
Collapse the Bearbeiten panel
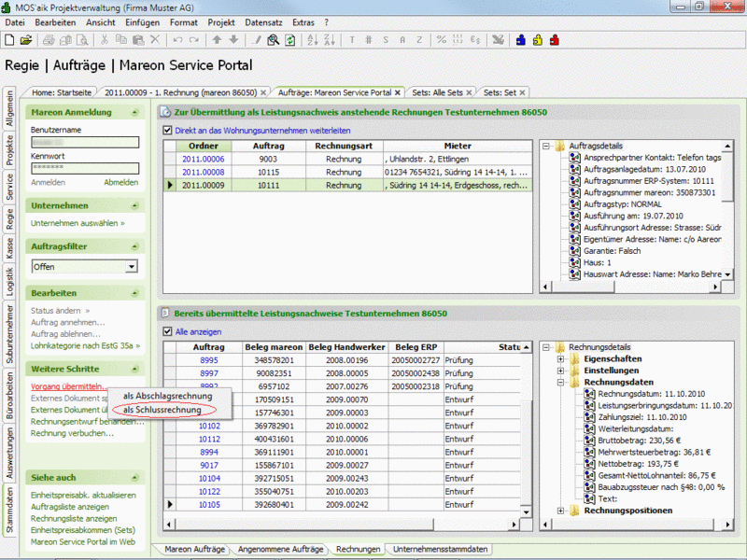click(x=134, y=293)
